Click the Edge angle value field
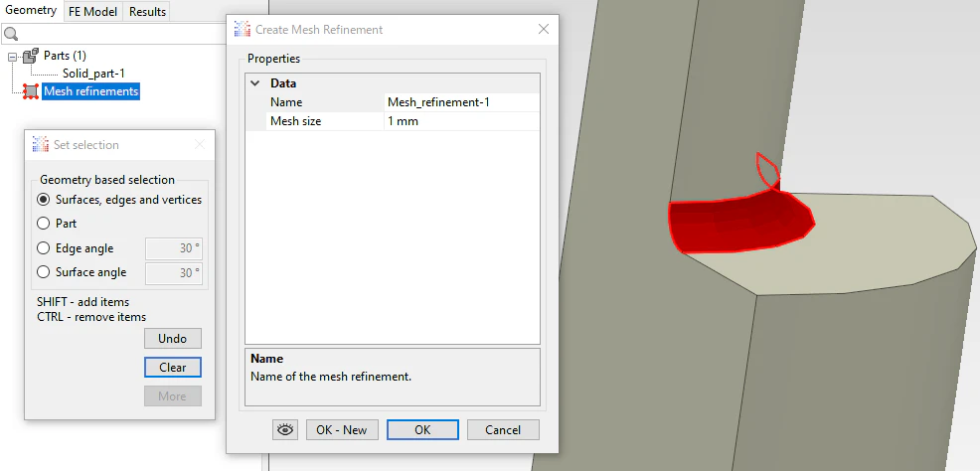 click(174, 248)
